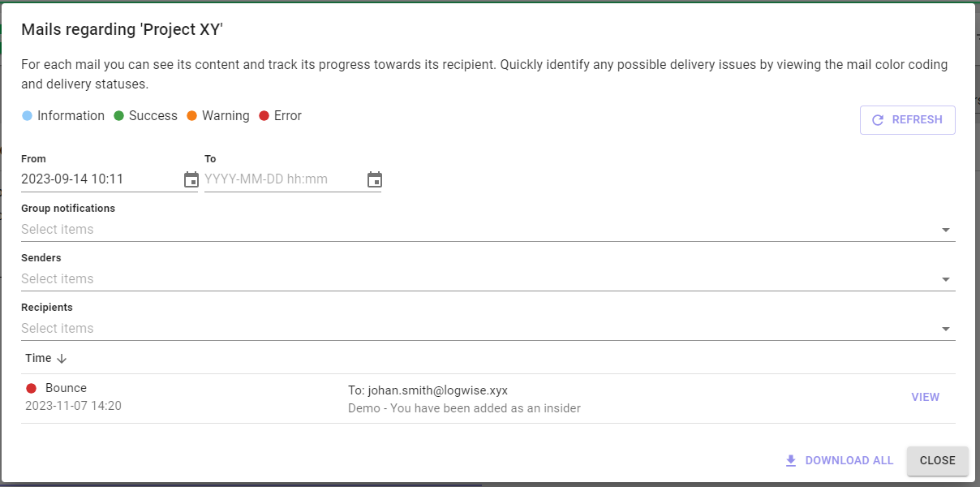Open the From date calendar picker

(x=191, y=179)
